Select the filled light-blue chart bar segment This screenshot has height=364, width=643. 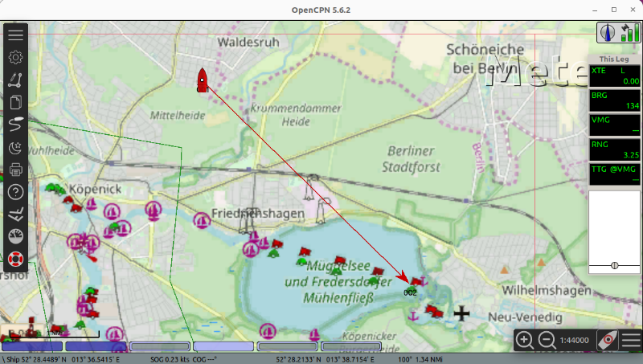223,347
